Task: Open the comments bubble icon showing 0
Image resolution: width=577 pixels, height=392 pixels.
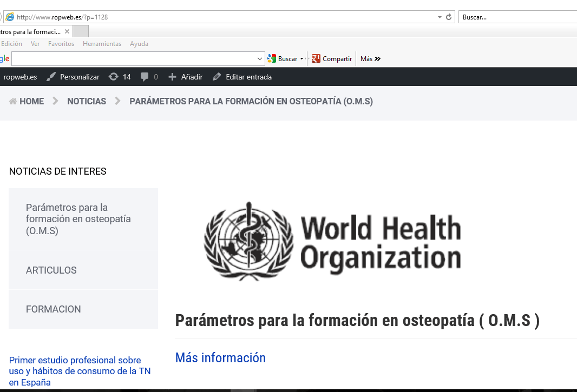Action: pyautogui.click(x=149, y=77)
